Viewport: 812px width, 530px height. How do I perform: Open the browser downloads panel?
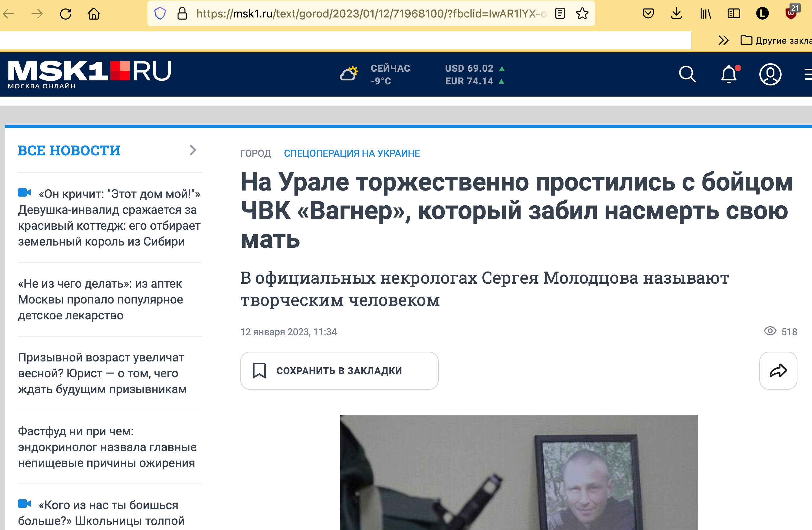(676, 14)
